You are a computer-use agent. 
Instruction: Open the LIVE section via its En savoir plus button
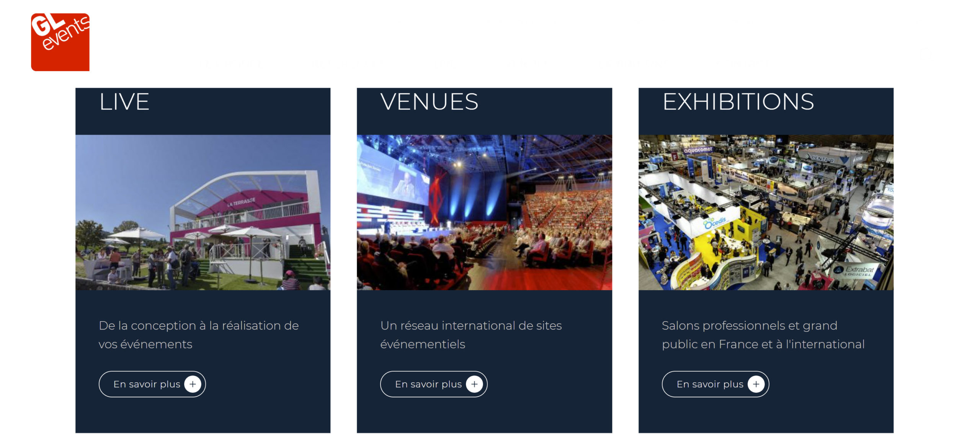point(152,384)
